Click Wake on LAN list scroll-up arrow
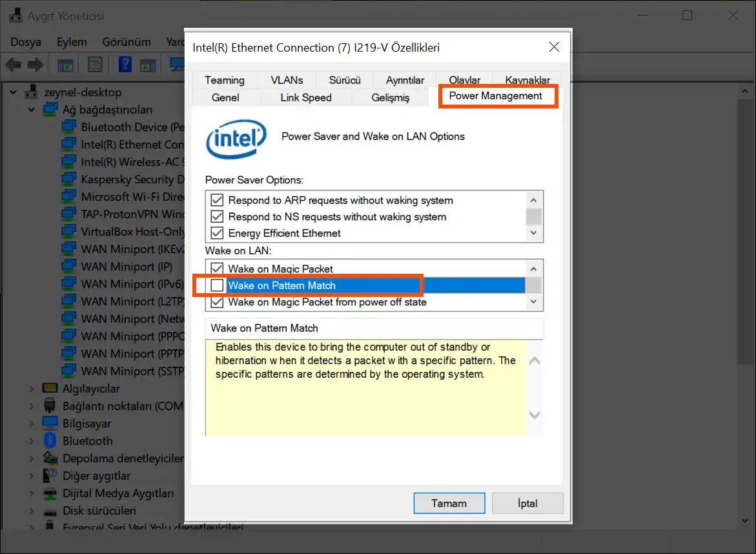 533,269
